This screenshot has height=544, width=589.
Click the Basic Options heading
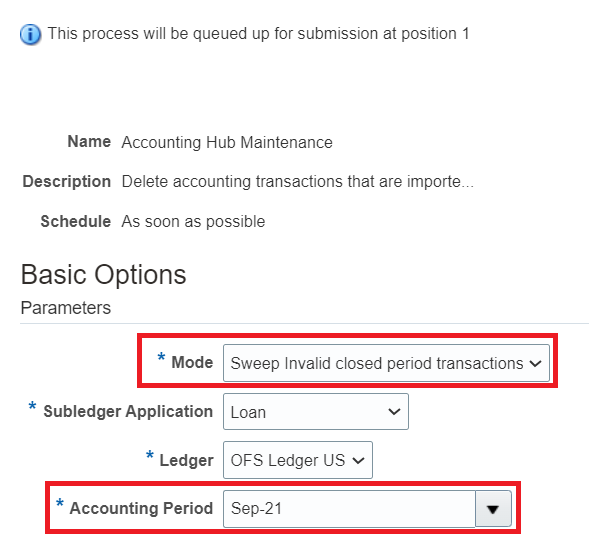click(104, 275)
